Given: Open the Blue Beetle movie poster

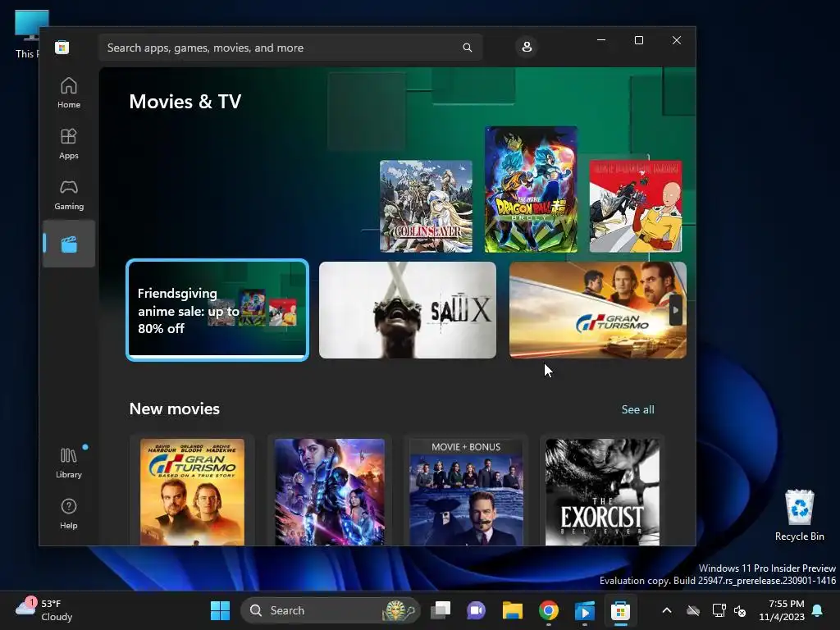Looking at the screenshot, I should tap(330, 492).
